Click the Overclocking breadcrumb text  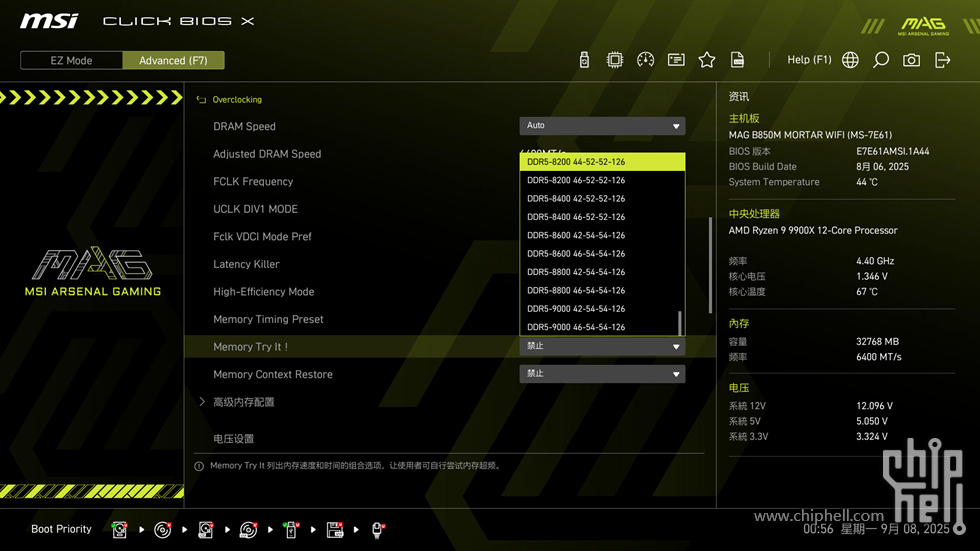[x=237, y=99]
